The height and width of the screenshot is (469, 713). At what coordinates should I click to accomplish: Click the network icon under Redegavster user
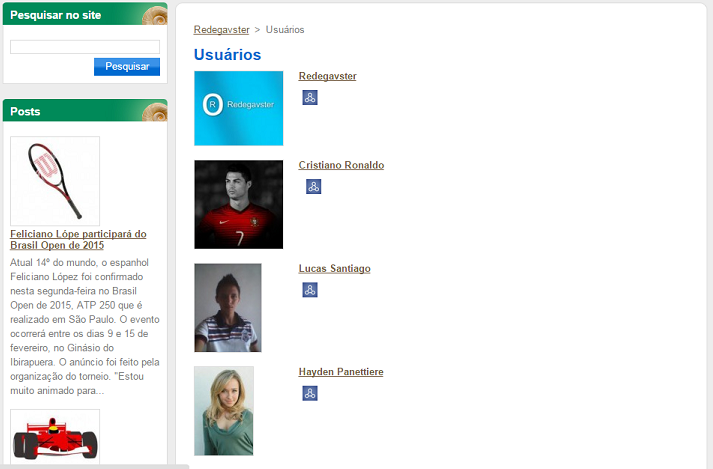click(x=310, y=97)
